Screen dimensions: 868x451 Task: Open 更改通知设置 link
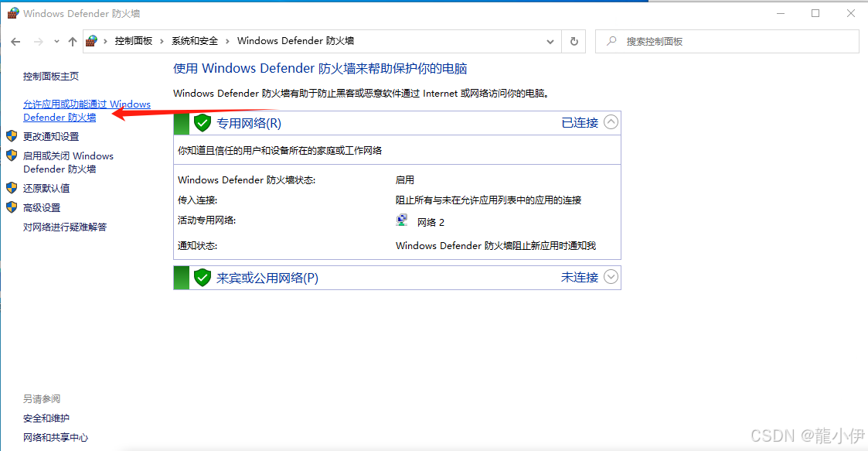click(x=51, y=136)
